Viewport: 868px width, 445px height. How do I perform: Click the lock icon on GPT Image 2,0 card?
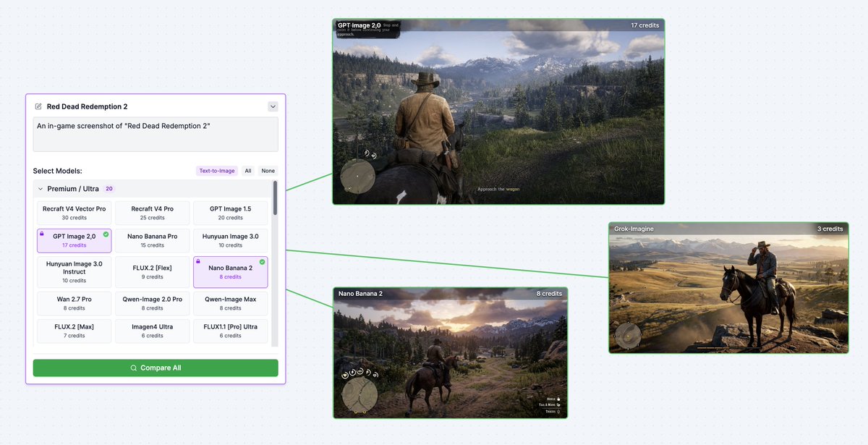coord(42,234)
